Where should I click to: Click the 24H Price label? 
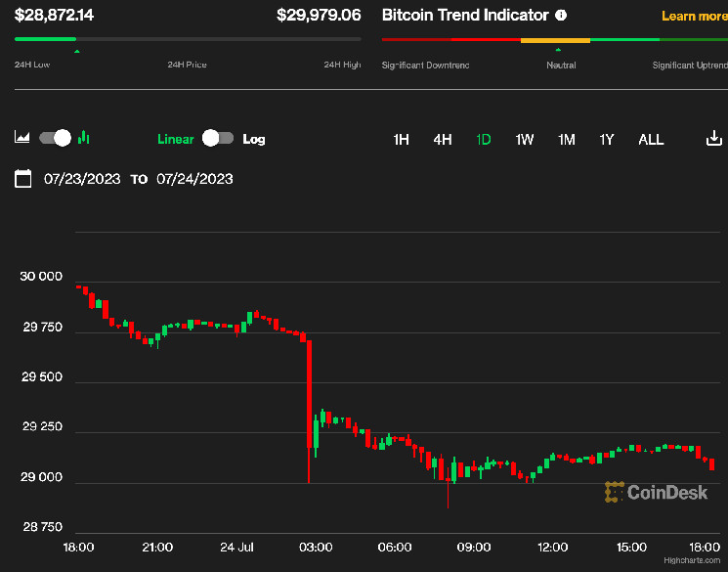pyautogui.click(x=187, y=65)
